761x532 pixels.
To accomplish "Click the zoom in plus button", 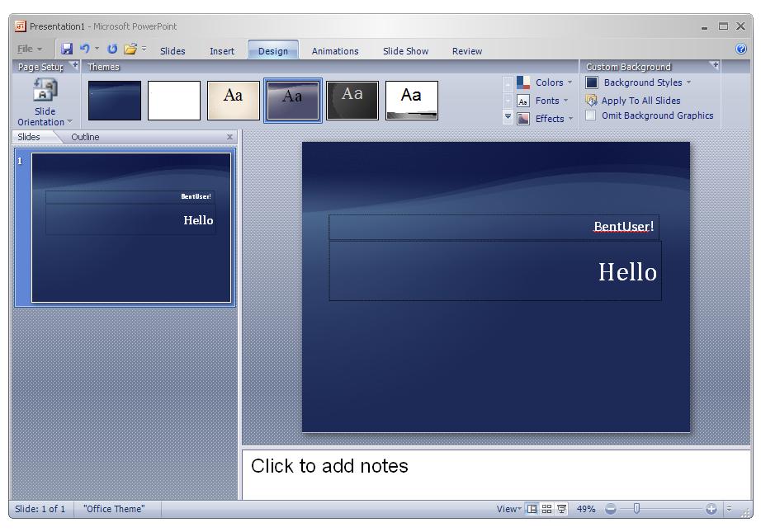I will coord(711,509).
